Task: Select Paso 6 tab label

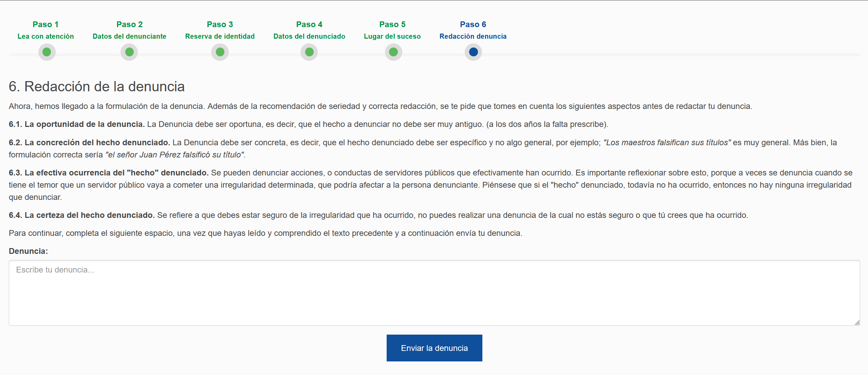Action: click(x=473, y=24)
